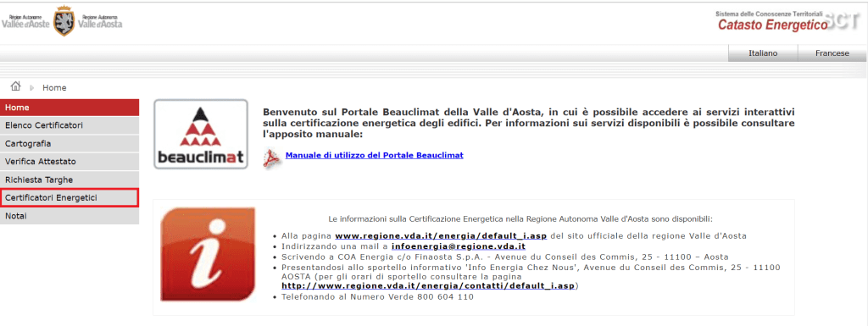
Task: Click the Beauclimat logo image
Action: click(200, 135)
